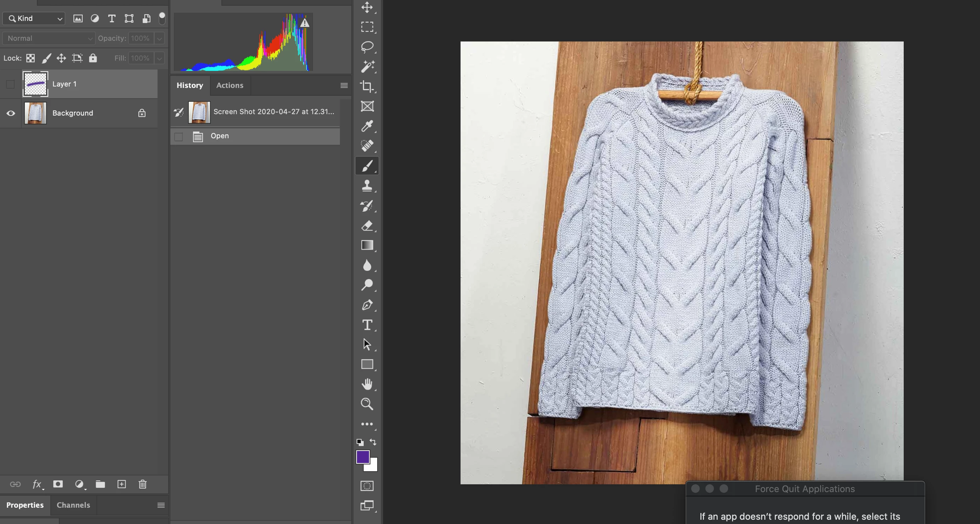Select the Eyedropper tool
Image resolution: width=980 pixels, height=524 pixels.
pos(367,126)
